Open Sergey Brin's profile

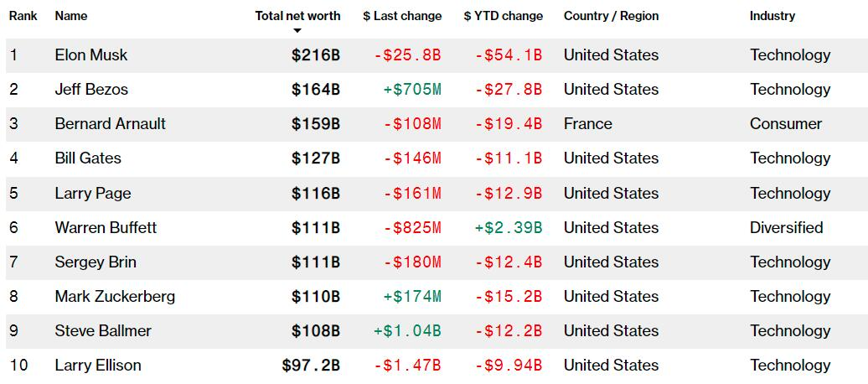click(96, 262)
